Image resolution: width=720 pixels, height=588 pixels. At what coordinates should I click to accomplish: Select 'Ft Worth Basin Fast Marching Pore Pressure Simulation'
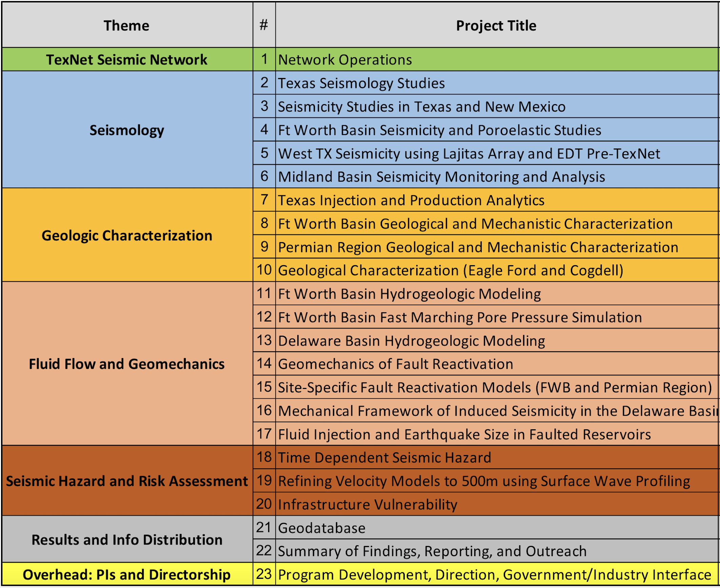click(497, 317)
